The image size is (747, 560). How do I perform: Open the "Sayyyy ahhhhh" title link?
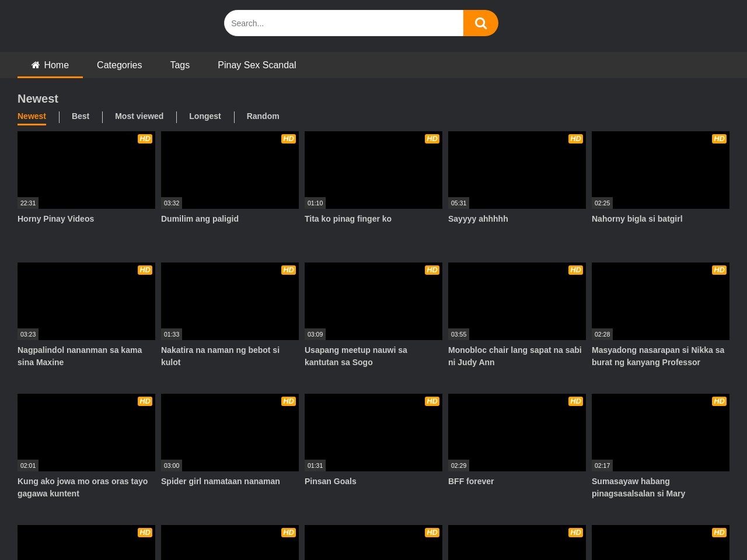coord(478,219)
